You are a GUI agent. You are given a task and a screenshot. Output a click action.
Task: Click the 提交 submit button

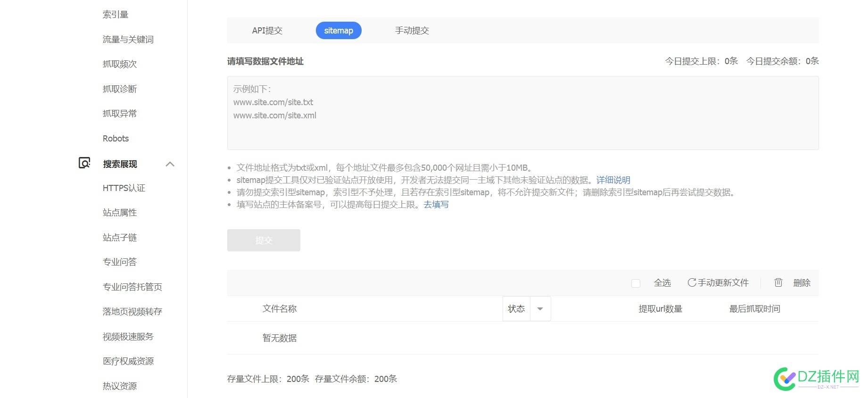tap(264, 240)
